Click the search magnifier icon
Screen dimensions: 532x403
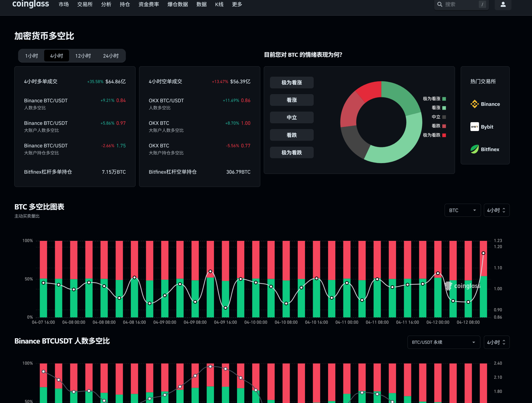tap(440, 4)
